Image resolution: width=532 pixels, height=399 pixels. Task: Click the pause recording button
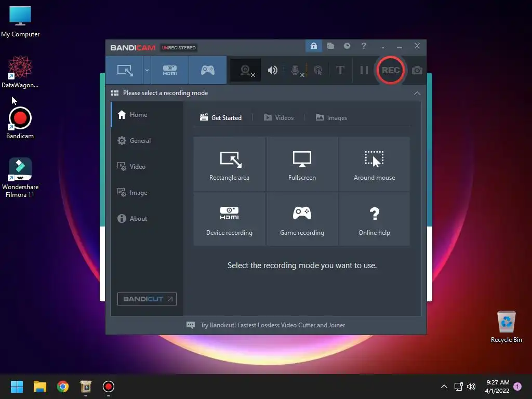point(364,70)
